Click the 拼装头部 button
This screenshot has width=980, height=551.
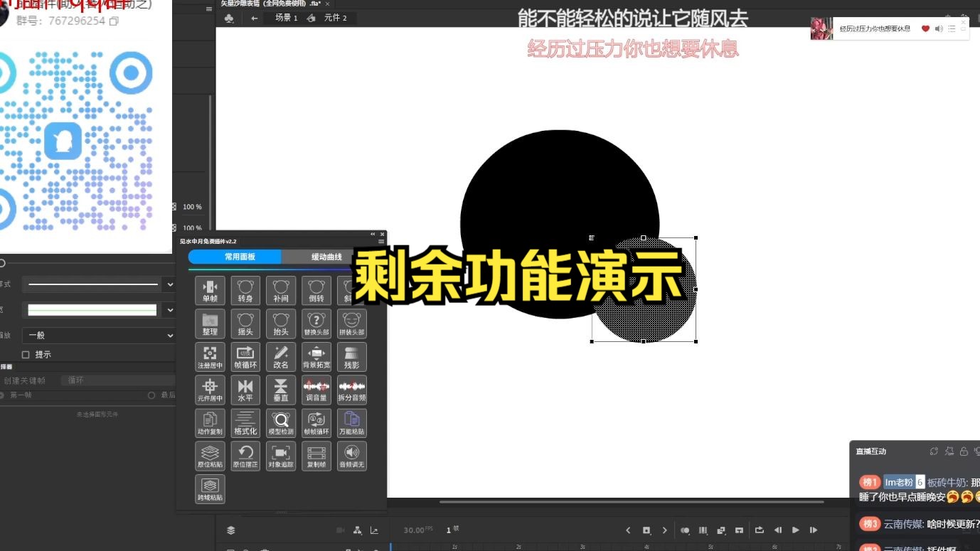click(352, 323)
